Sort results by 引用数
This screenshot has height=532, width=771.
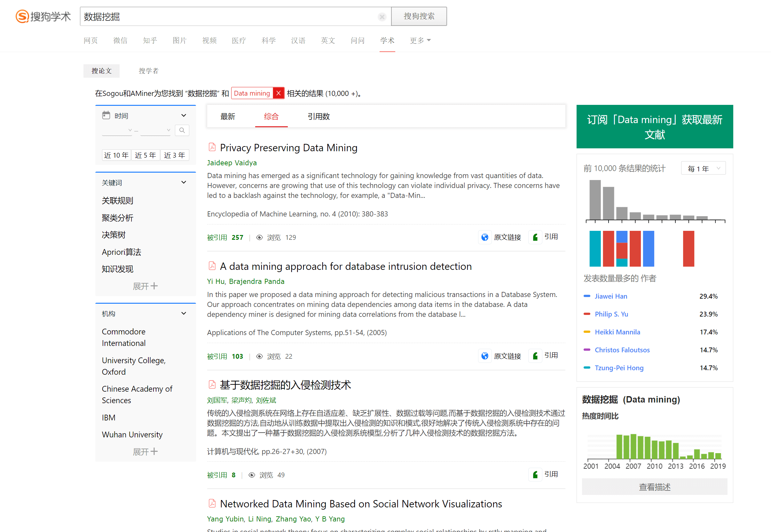tap(319, 116)
